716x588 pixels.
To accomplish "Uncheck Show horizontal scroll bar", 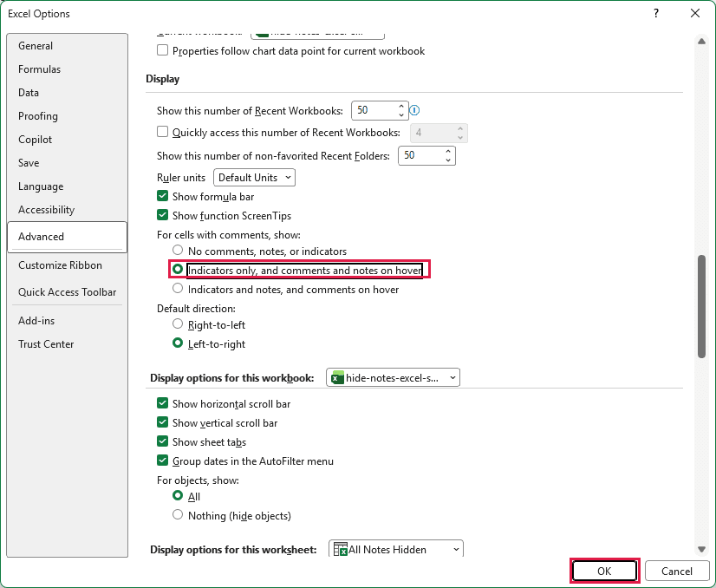I will coord(163,403).
